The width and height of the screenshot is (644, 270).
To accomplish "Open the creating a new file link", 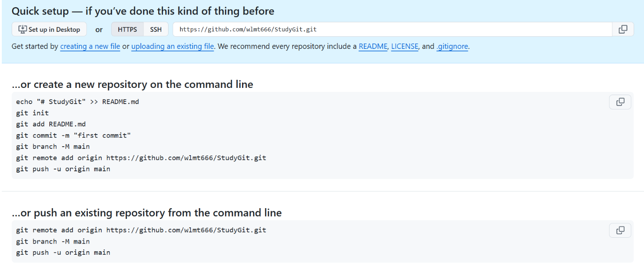I will [x=90, y=46].
